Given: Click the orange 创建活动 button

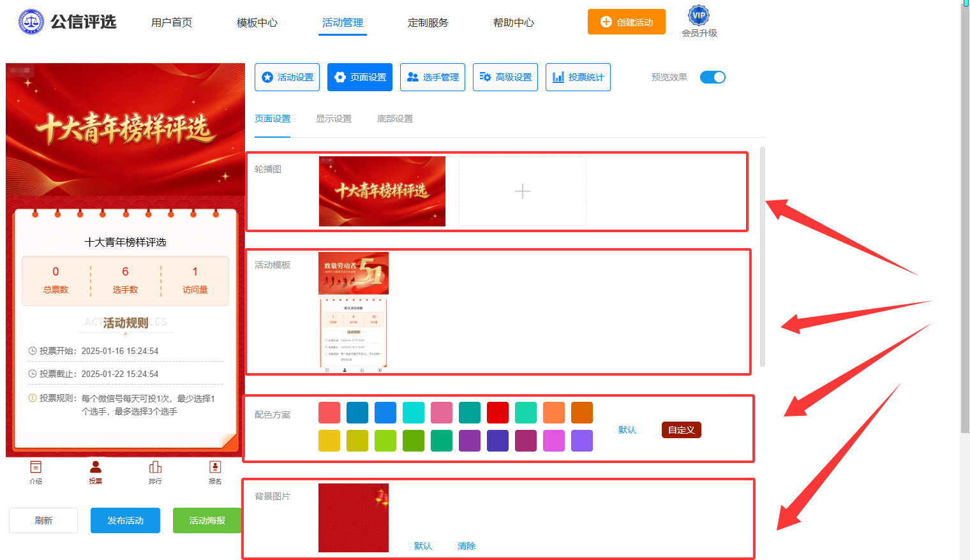Looking at the screenshot, I should [627, 22].
